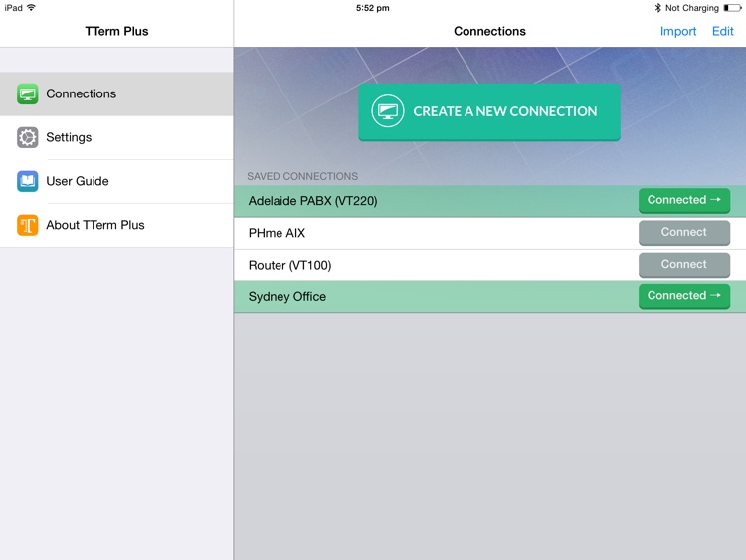Click the User Guide book icon
The width and height of the screenshot is (746, 560).
click(x=28, y=181)
